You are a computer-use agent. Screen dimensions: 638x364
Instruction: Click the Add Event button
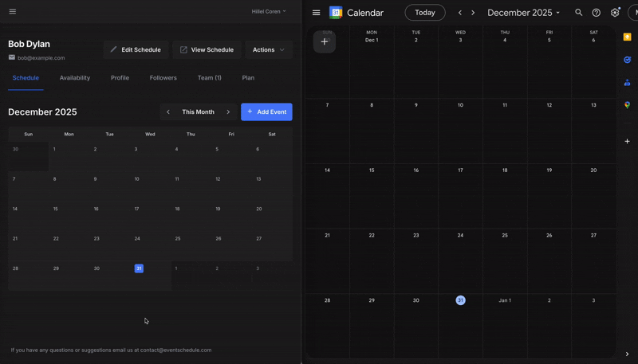tap(266, 112)
